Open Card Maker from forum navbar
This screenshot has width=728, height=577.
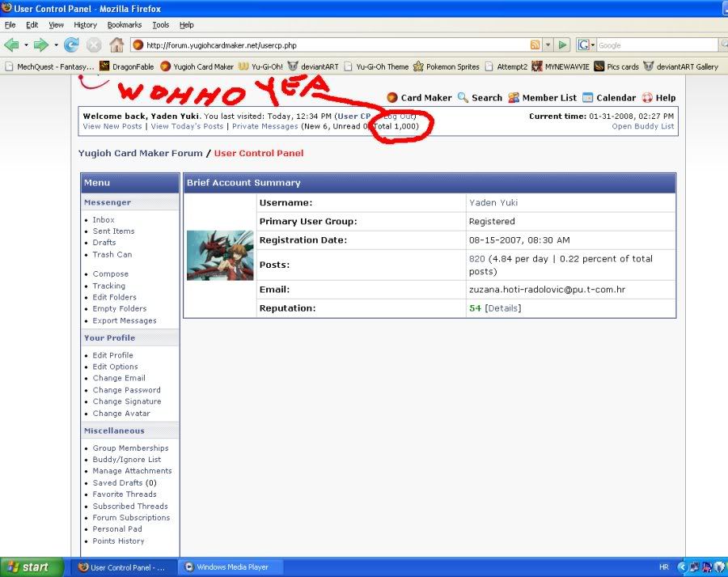419,98
